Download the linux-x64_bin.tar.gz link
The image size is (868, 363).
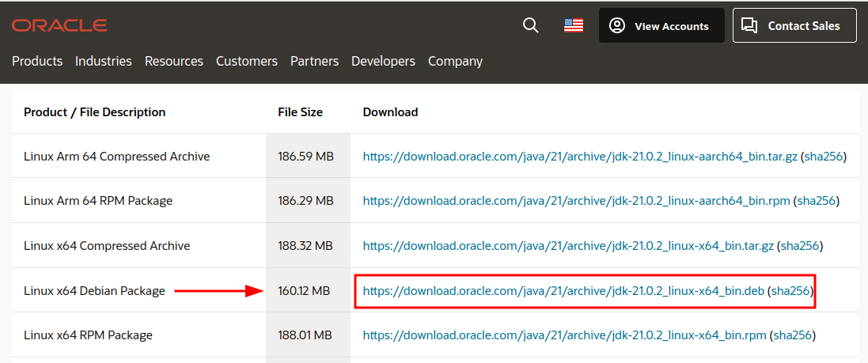coord(568,246)
